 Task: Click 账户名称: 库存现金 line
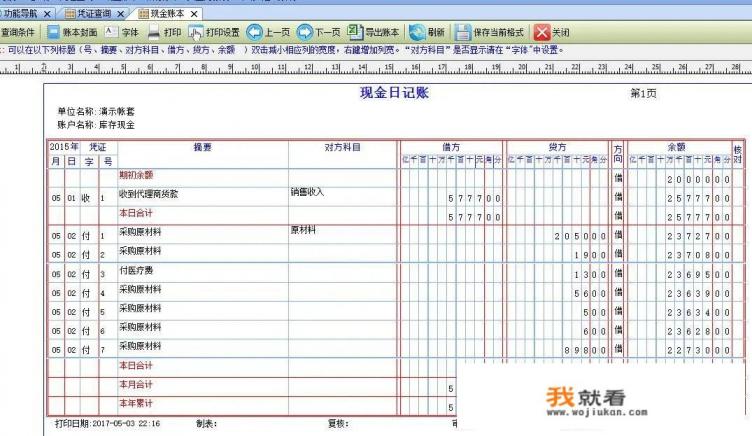tap(96, 125)
